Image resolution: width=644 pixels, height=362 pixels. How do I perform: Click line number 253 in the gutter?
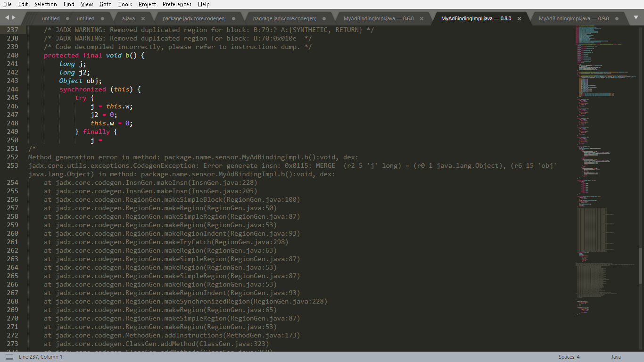click(12, 165)
